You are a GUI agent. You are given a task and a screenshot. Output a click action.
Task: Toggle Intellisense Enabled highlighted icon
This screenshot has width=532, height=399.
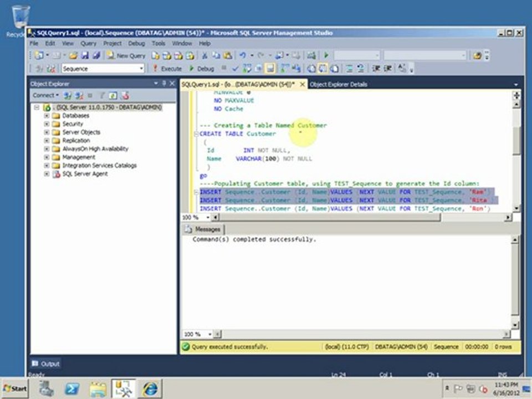click(270, 69)
